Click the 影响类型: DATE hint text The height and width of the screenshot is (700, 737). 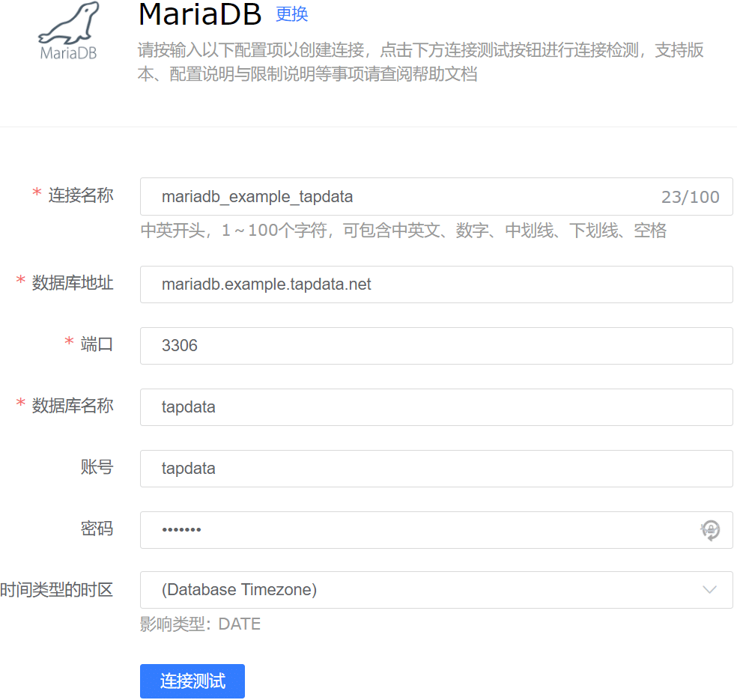point(200,624)
